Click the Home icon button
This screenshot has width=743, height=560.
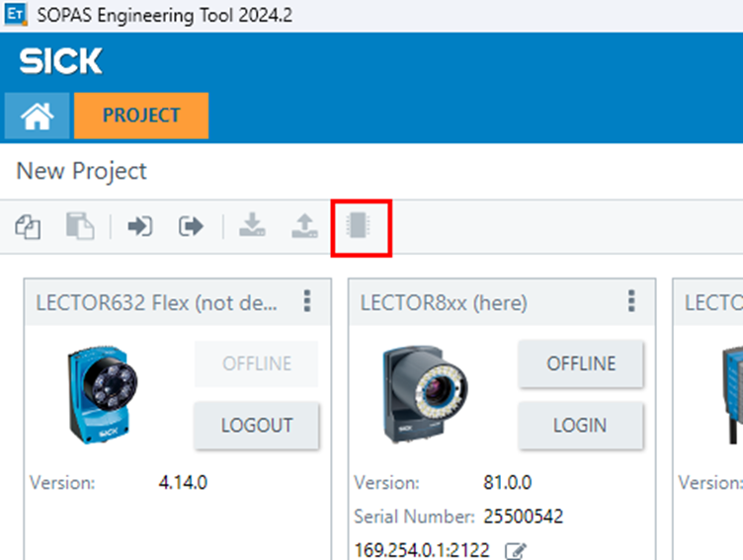point(37,116)
